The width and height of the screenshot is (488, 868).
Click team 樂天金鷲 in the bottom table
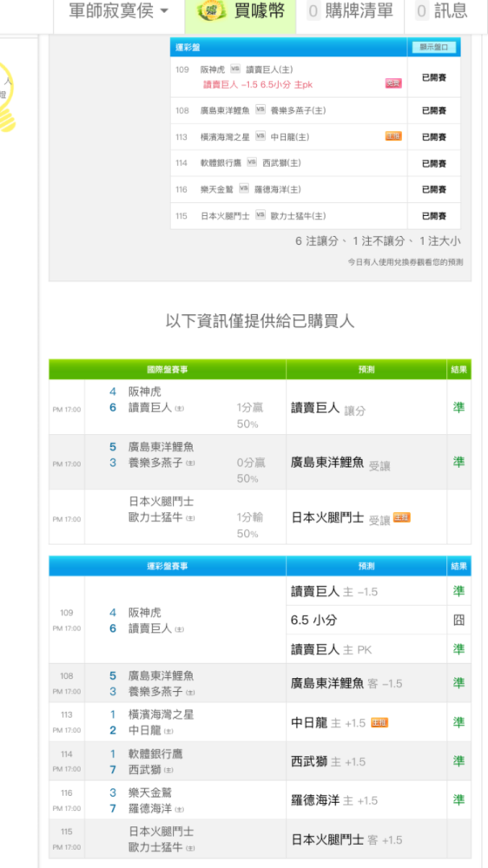pos(150,792)
